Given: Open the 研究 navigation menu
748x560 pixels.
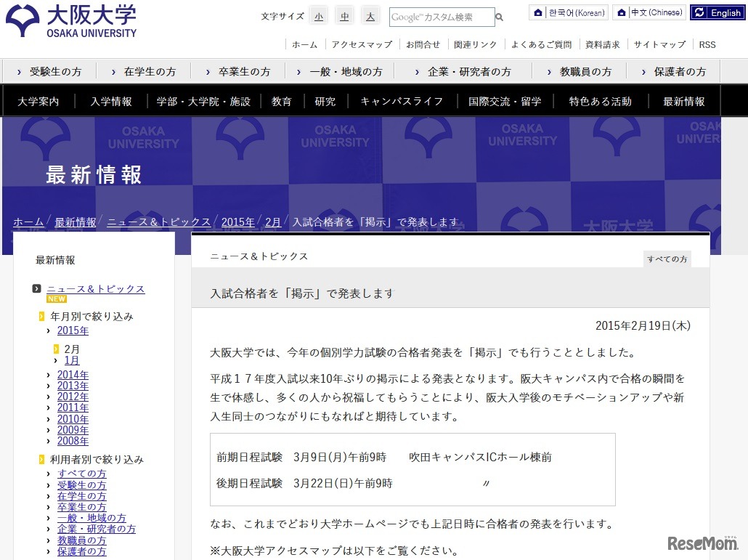Looking at the screenshot, I should click(325, 102).
